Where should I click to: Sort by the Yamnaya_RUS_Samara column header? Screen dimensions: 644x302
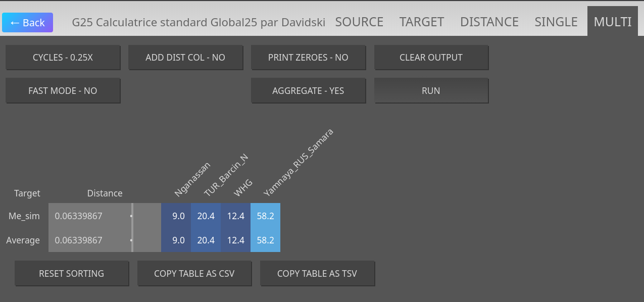pyautogui.click(x=299, y=163)
